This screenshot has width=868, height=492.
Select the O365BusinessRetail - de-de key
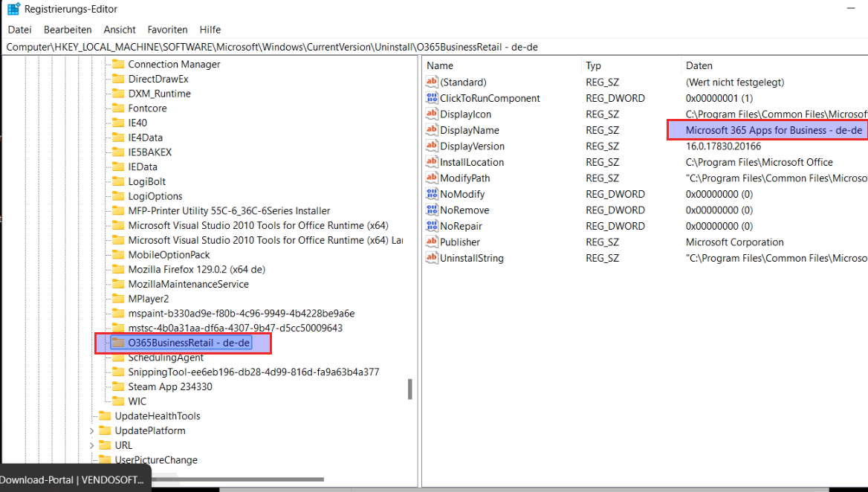tap(189, 343)
